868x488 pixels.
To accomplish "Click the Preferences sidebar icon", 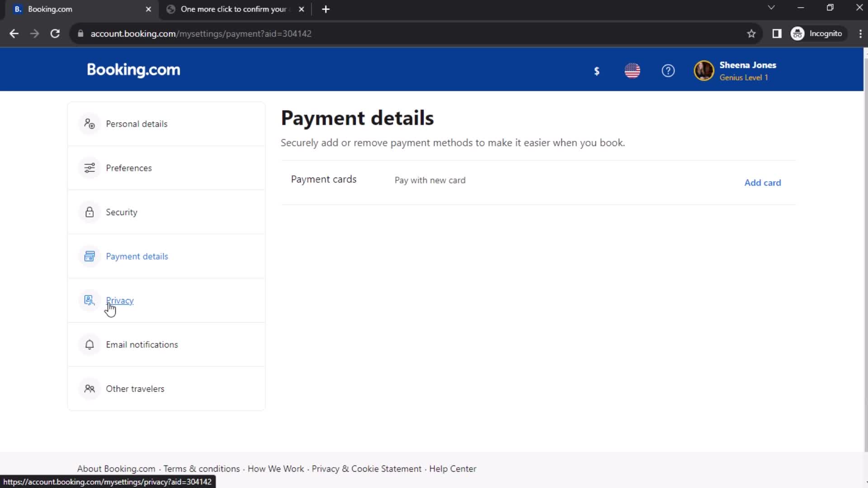I will [90, 168].
